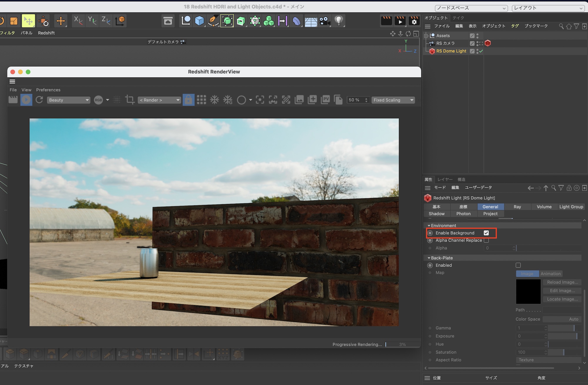Open the Beauty AOV dropdown
588x385 pixels.
click(x=68, y=100)
